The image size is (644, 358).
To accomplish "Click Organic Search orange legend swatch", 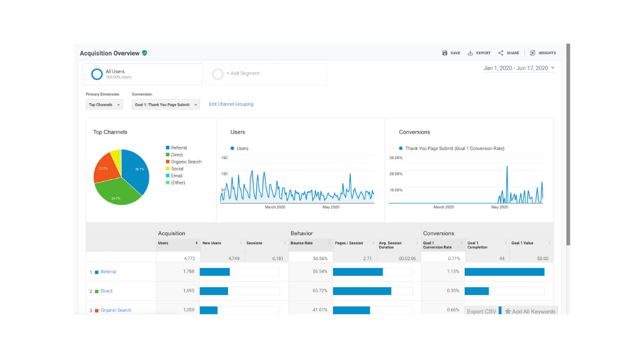I will 167,162.
